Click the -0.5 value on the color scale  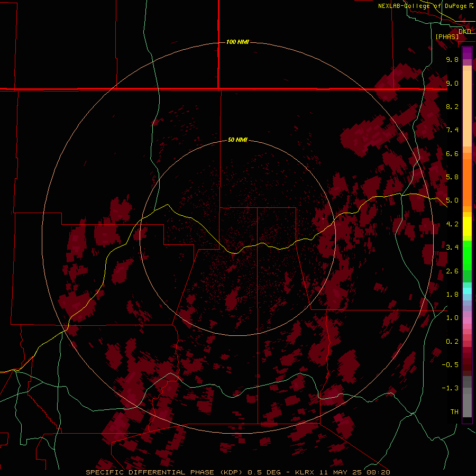450,365
